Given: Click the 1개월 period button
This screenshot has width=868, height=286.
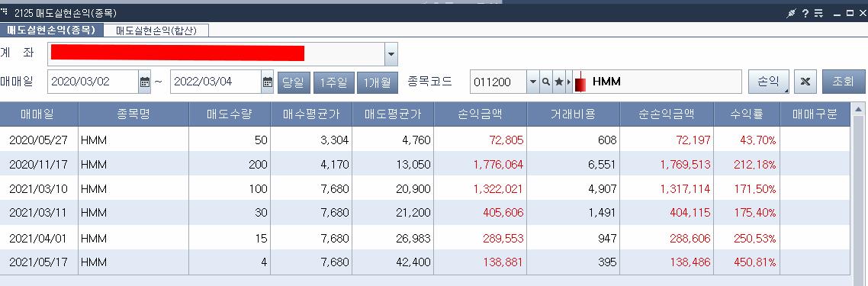Looking at the screenshot, I should [x=378, y=82].
